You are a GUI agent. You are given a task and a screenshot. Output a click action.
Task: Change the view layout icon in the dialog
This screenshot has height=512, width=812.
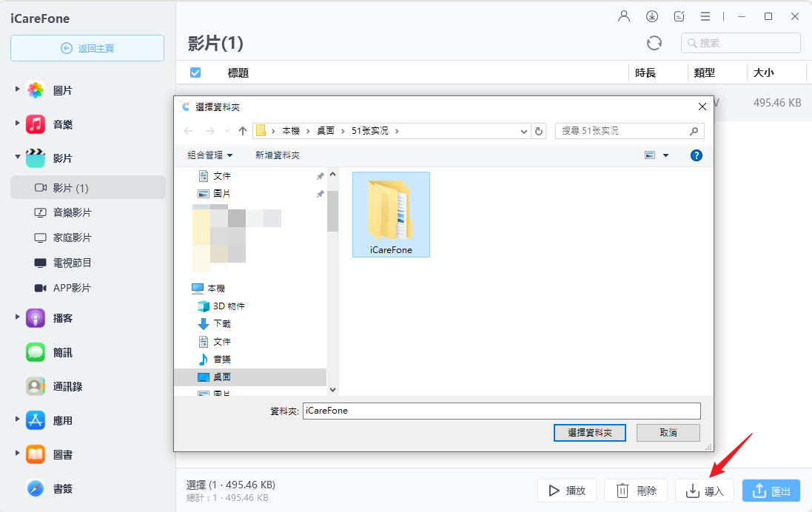click(650, 155)
